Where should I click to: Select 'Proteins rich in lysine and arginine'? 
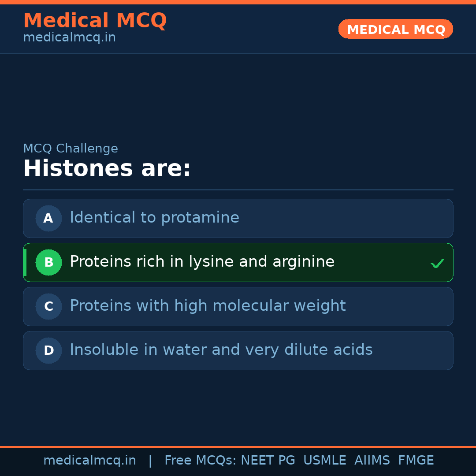(202, 262)
